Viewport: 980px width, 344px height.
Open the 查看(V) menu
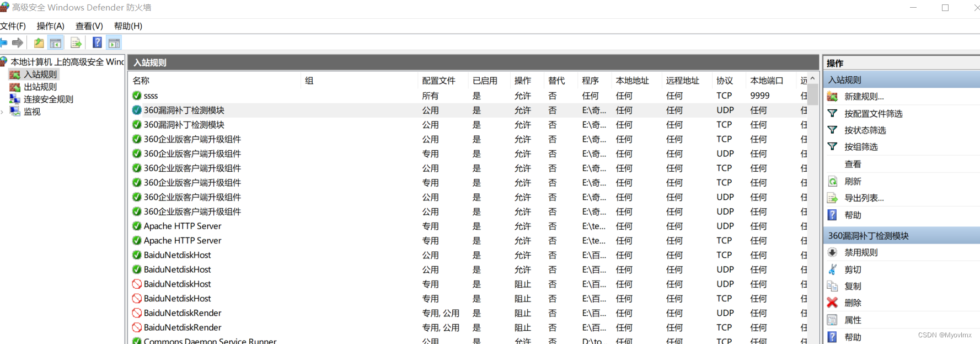(89, 26)
